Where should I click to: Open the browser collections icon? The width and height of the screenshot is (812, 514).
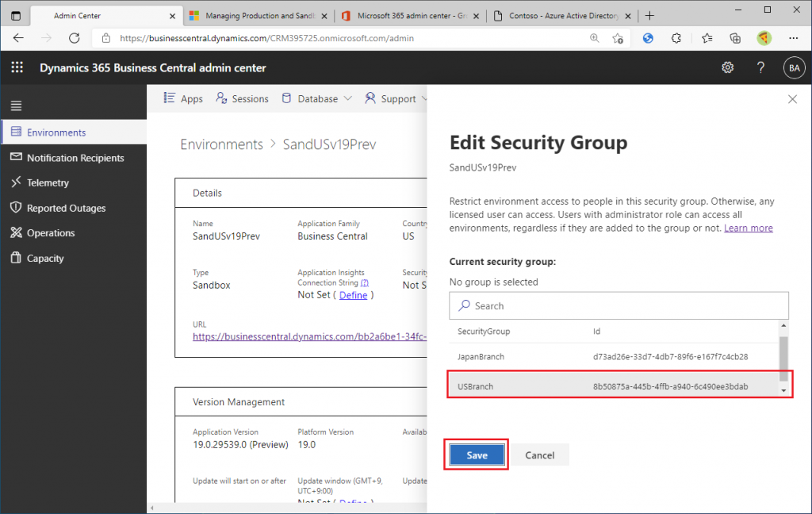click(x=735, y=38)
